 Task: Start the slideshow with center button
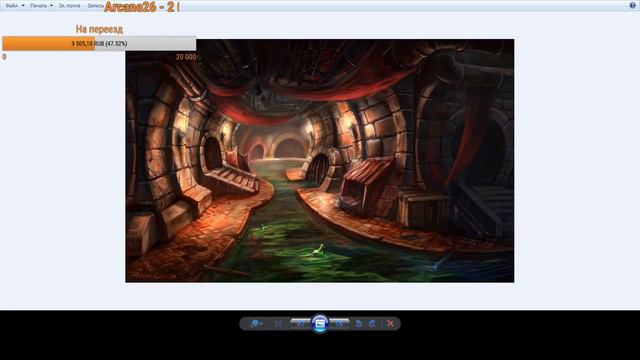[x=320, y=324]
